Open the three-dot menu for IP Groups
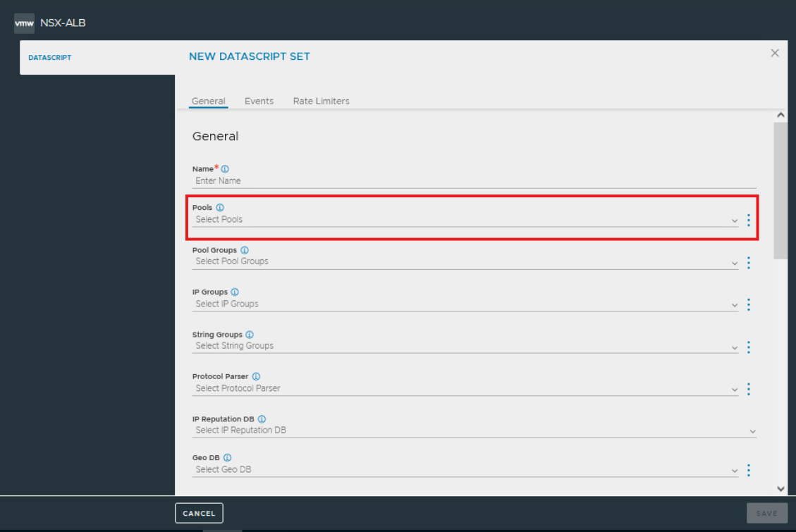Screen dimensions: 796x532 748,305
